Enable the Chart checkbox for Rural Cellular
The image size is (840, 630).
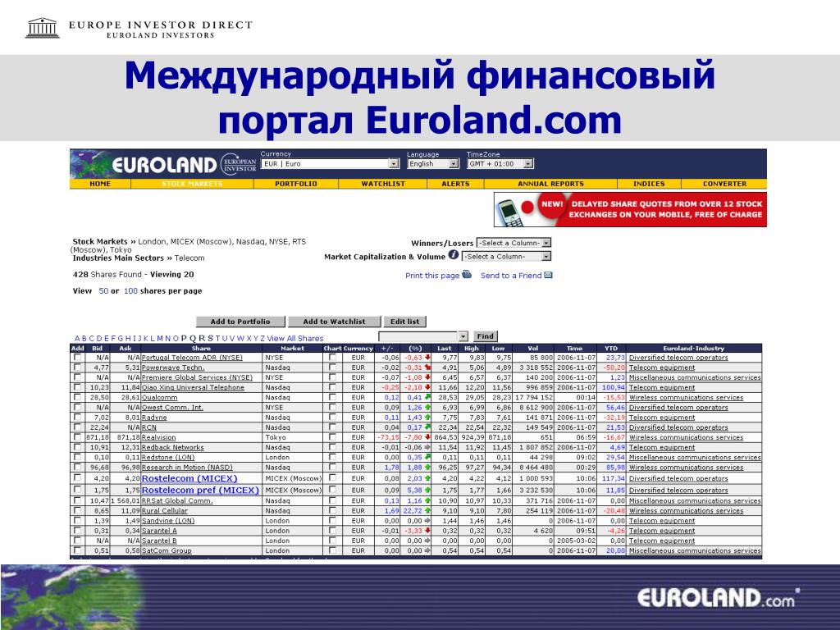[333, 510]
